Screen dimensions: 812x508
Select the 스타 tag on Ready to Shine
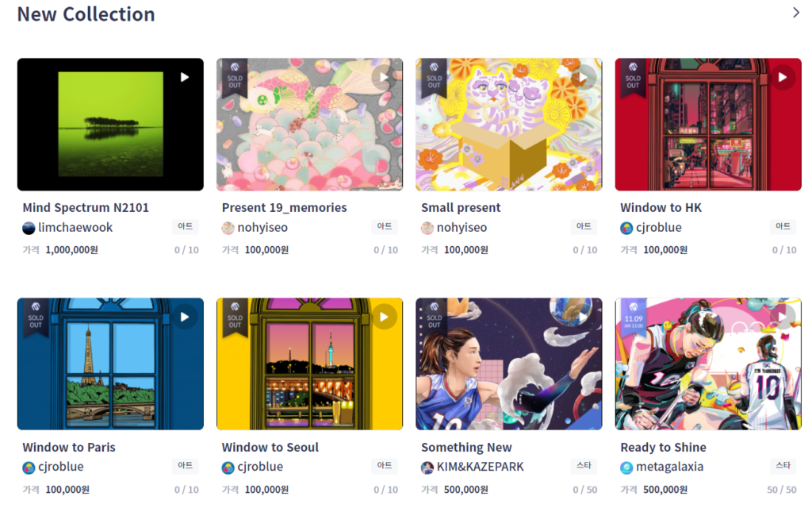coord(783,465)
